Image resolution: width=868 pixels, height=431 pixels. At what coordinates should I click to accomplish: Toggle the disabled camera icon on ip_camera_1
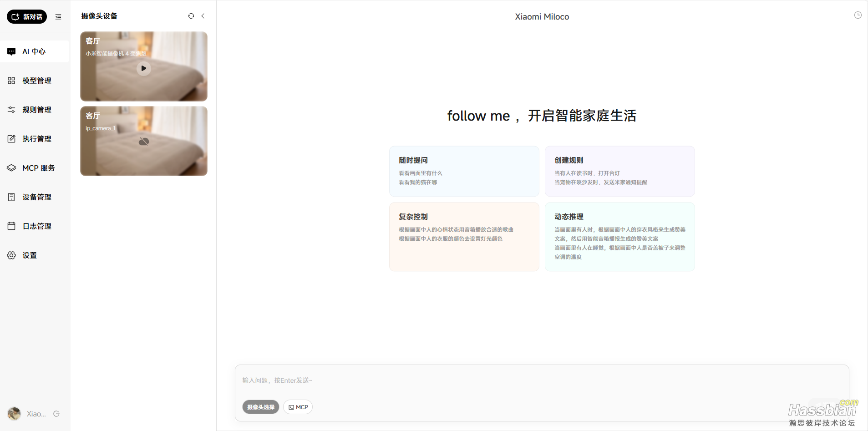tap(143, 141)
